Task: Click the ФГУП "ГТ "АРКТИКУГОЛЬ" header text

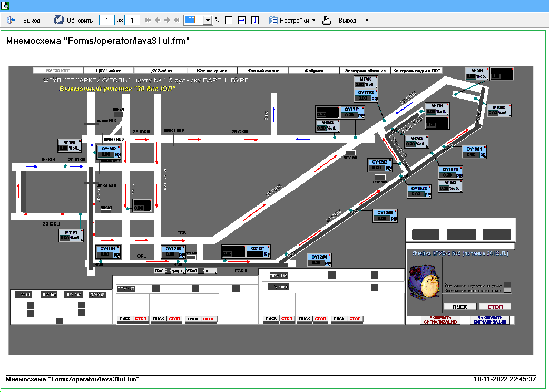Action: tap(145, 80)
